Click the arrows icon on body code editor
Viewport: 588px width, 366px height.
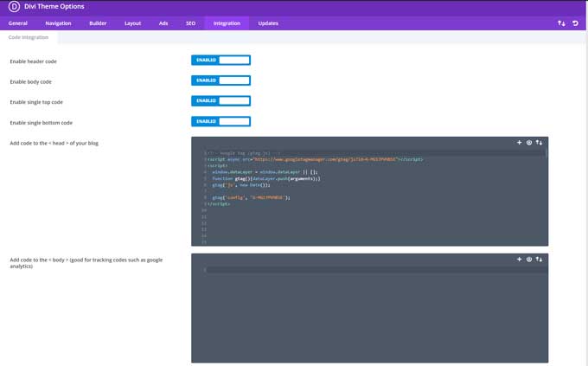click(539, 260)
